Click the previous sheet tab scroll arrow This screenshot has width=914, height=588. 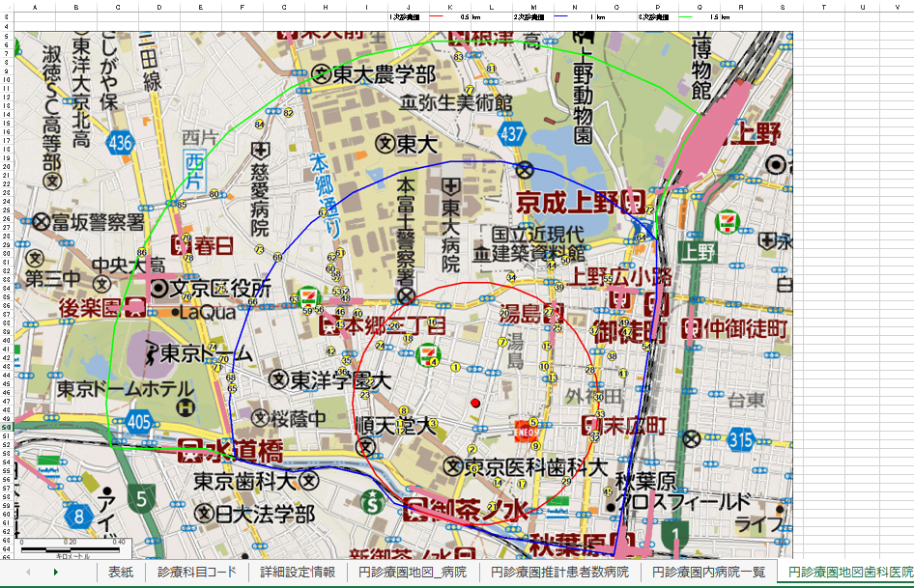tap(28, 573)
